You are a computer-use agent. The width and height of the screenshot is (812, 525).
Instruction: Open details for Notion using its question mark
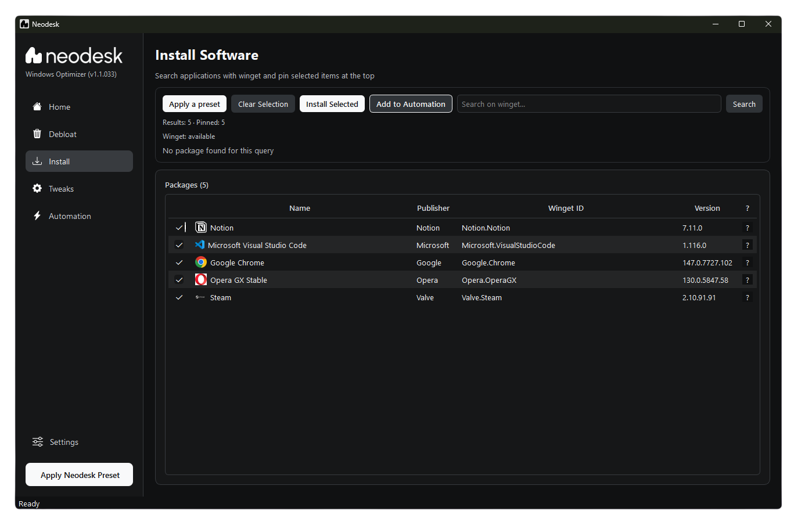748,227
